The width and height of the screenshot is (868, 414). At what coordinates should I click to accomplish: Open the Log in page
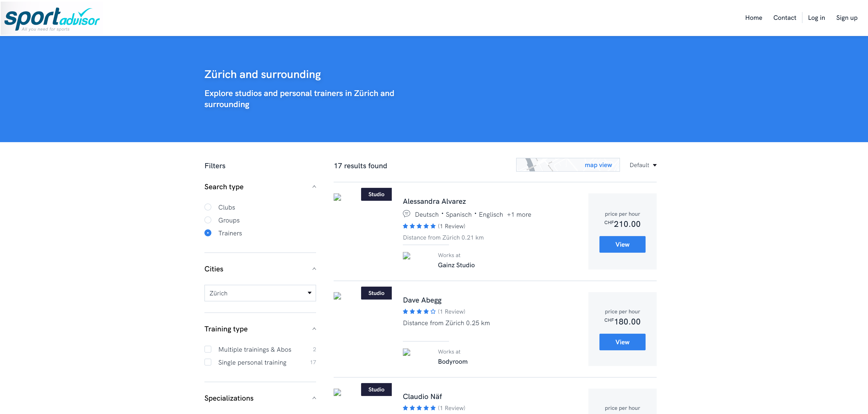pos(816,18)
